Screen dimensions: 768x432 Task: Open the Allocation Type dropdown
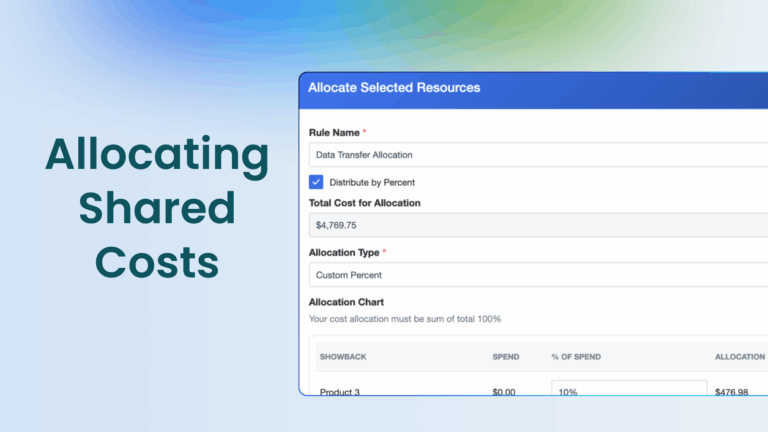(538, 275)
